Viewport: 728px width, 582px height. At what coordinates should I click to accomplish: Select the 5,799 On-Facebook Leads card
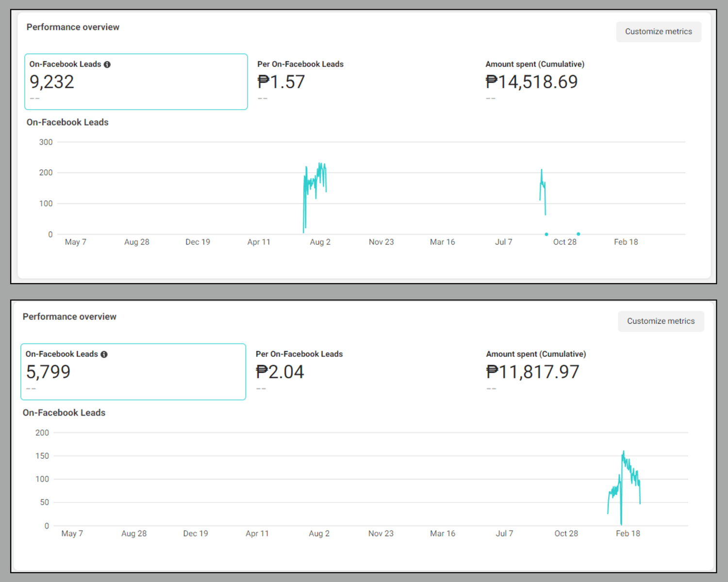pyautogui.click(x=133, y=372)
